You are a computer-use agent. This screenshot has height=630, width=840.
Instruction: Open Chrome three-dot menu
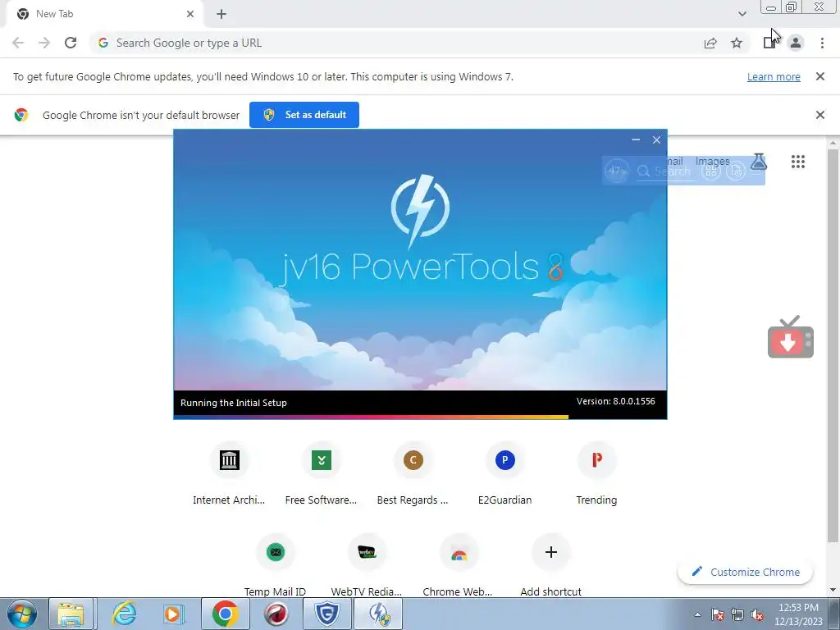pos(822,43)
